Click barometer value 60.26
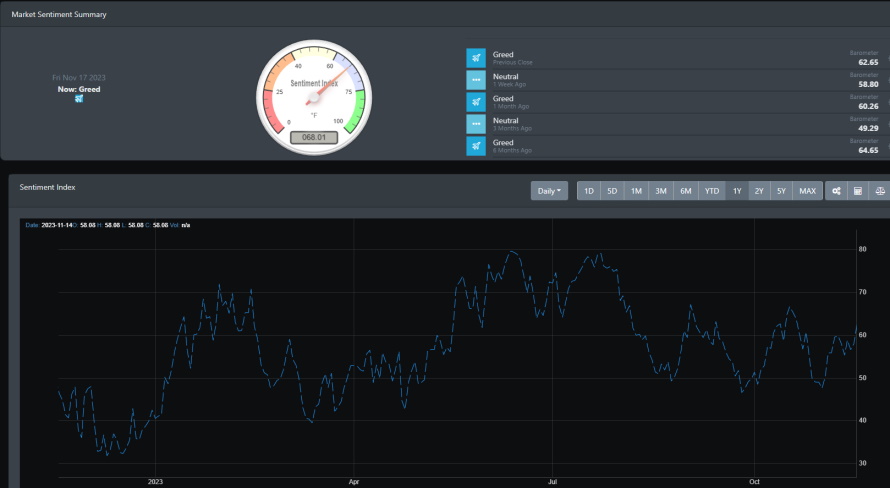 [x=868, y=107]
